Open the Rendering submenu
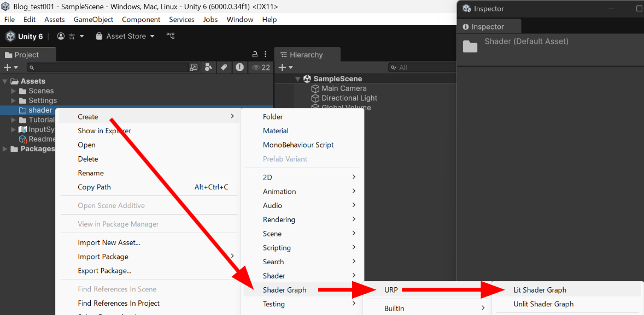 click(302, 219)
